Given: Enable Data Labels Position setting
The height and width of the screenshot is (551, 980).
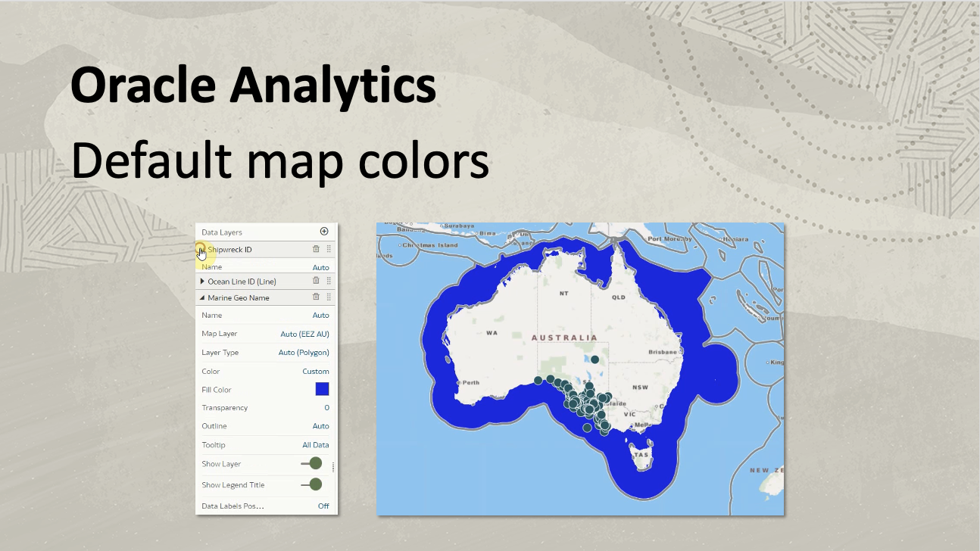Looking at the screenshot, I should tap(322, 506).
